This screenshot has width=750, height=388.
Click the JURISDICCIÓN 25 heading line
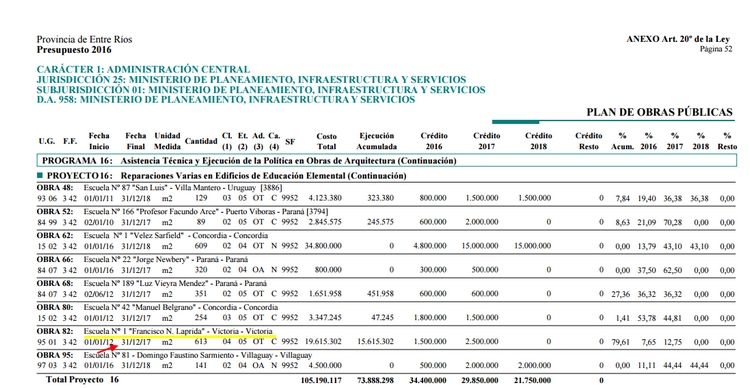252,79
